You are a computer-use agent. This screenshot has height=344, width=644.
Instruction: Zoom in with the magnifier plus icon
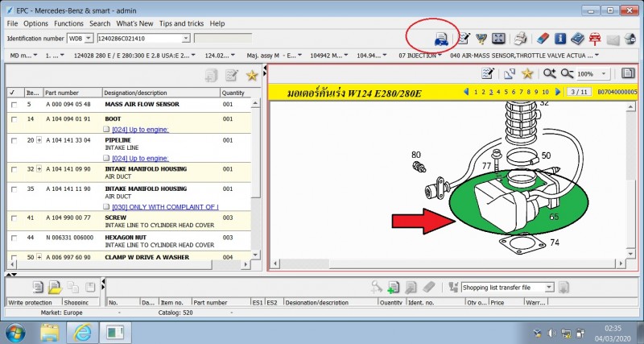pos(549,73)
